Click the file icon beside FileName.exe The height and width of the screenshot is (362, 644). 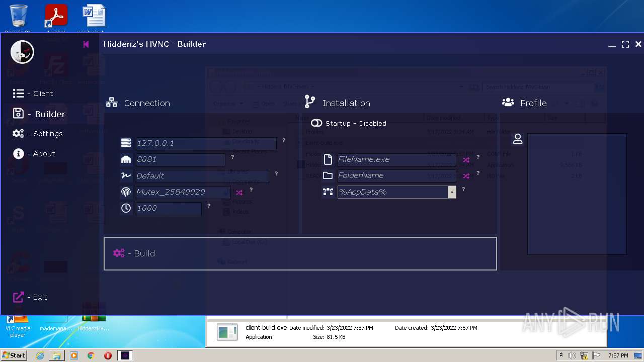pyautogui.click(x=328, y=159)
